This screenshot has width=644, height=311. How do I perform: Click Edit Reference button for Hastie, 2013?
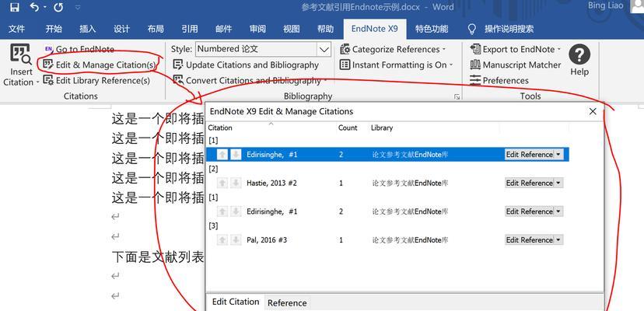point(530,183)
